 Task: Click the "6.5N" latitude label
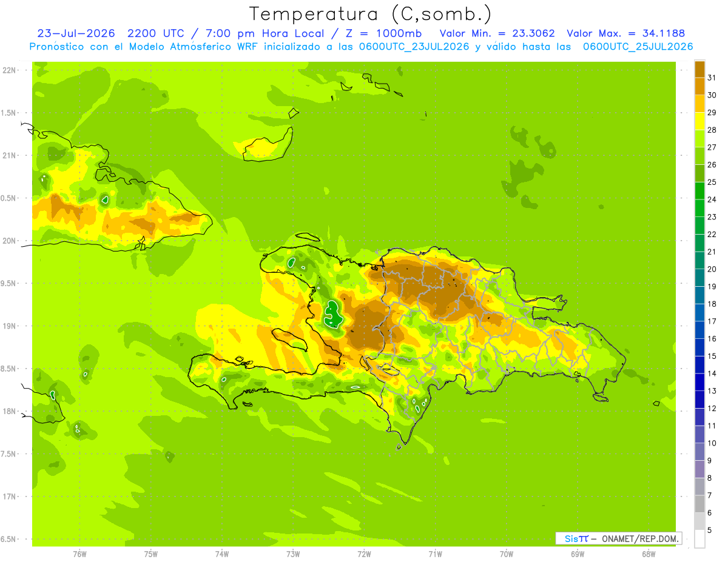(x=9, y=539)
